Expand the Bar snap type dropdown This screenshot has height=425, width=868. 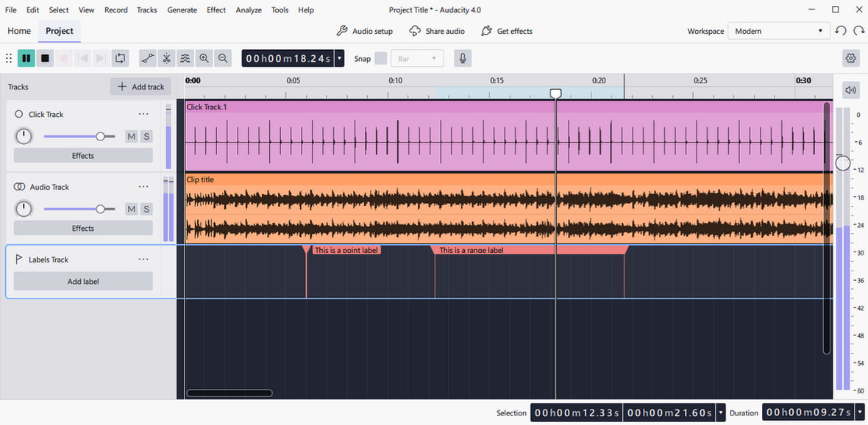click(417, 58)
